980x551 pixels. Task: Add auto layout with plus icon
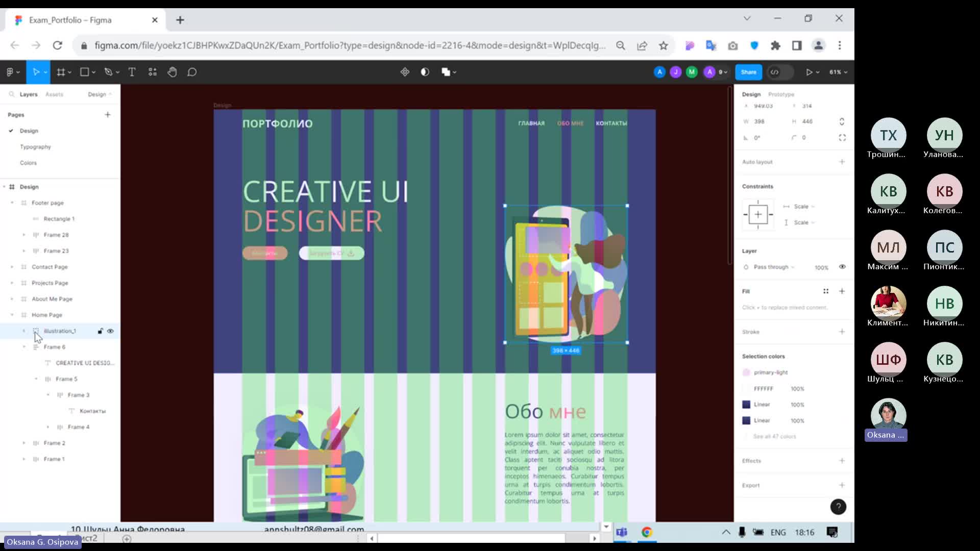pos(842,162)
